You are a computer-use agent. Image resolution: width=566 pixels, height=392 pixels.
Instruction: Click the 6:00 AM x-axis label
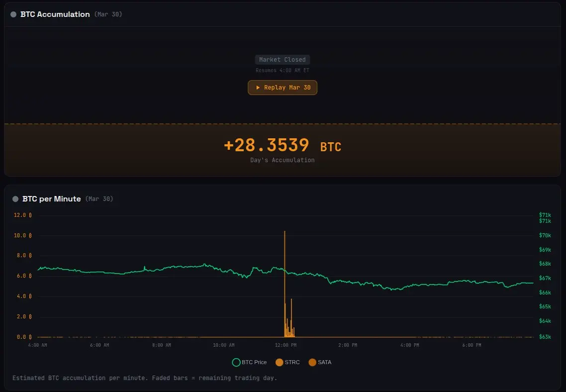tap(99, 345)
